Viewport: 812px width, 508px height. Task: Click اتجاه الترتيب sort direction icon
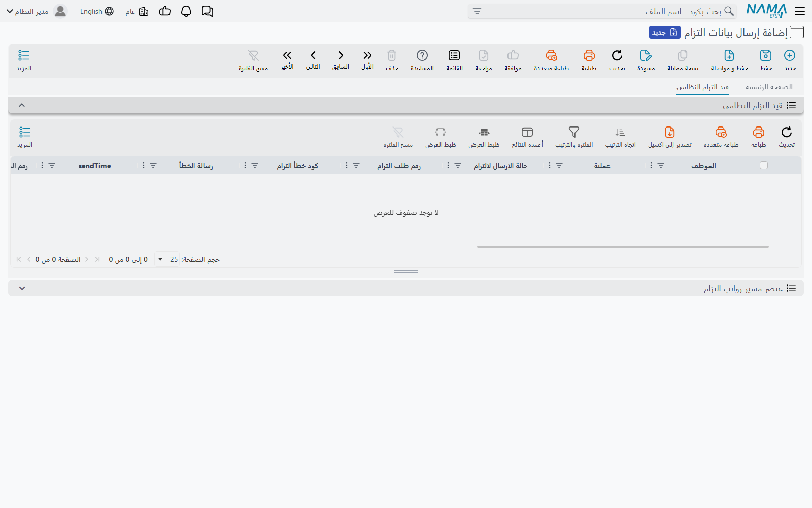click(620, 132)
